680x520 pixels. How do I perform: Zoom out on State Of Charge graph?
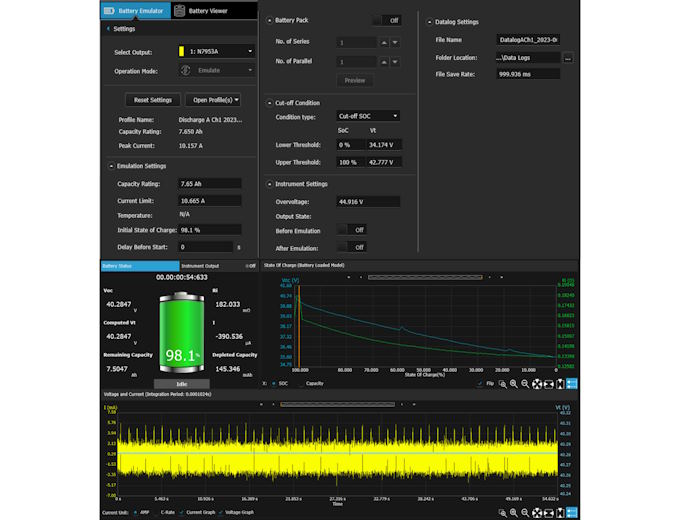525,384
